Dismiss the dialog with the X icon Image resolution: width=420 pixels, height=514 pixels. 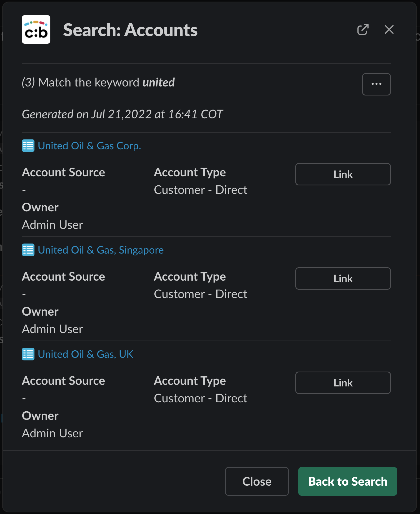[389, 29]
